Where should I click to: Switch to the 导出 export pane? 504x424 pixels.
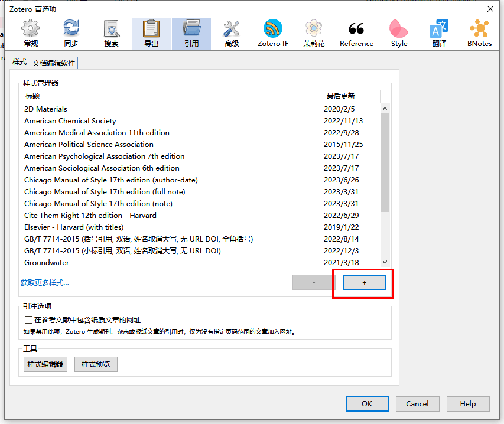tap(151, 34)
